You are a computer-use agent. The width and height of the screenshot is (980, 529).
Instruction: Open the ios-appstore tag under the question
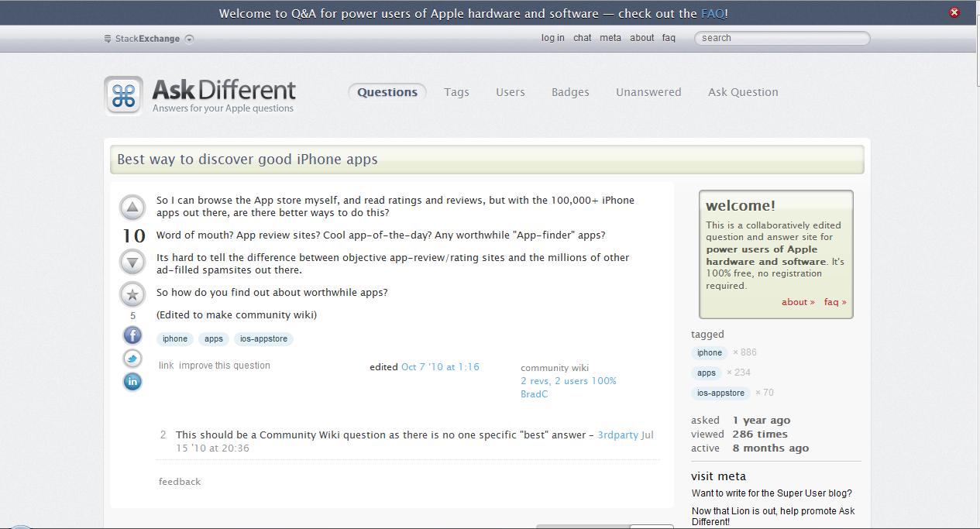(263, 338)
